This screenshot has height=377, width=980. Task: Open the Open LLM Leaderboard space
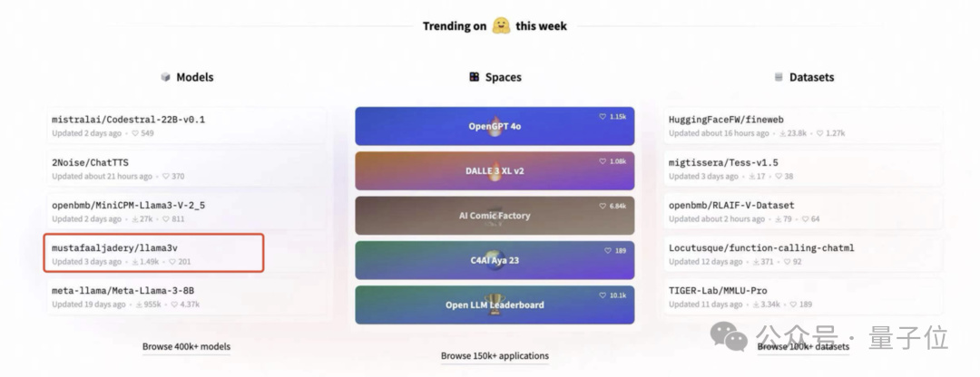coord(495,304)
